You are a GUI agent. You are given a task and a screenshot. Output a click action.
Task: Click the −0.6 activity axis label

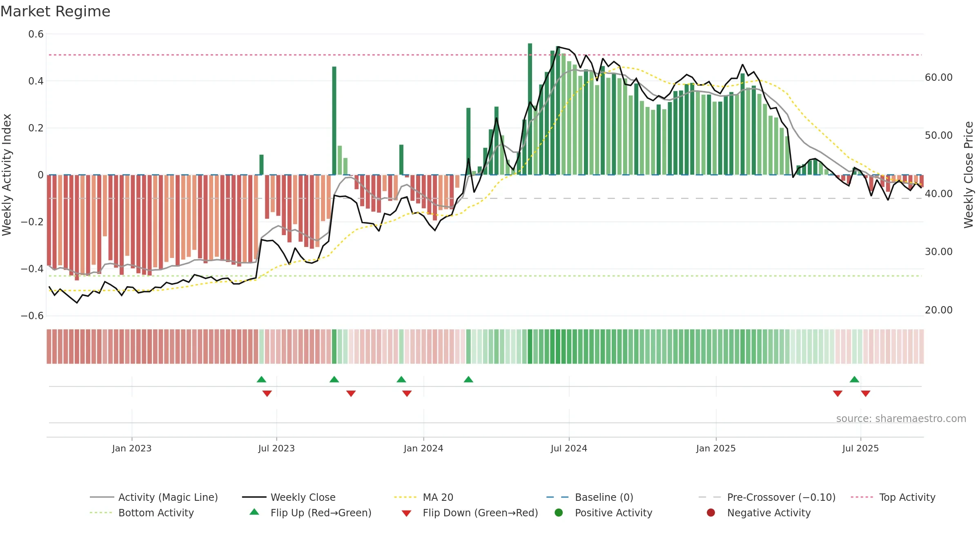coord(32,316)
